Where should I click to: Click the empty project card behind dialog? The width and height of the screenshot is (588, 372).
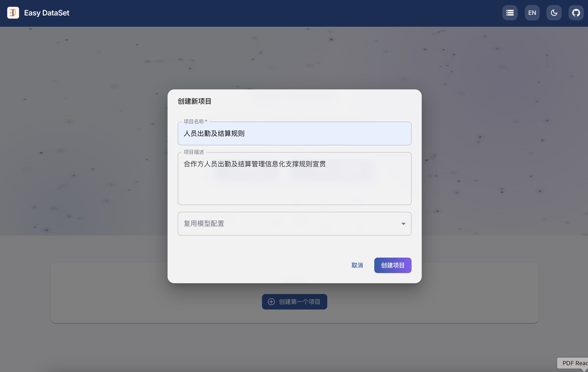[x=110, y=293]
